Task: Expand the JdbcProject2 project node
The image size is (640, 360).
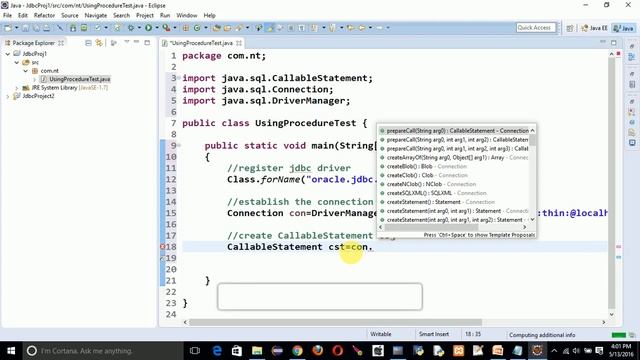Action: pyautogui.click(x=8, y=96)
